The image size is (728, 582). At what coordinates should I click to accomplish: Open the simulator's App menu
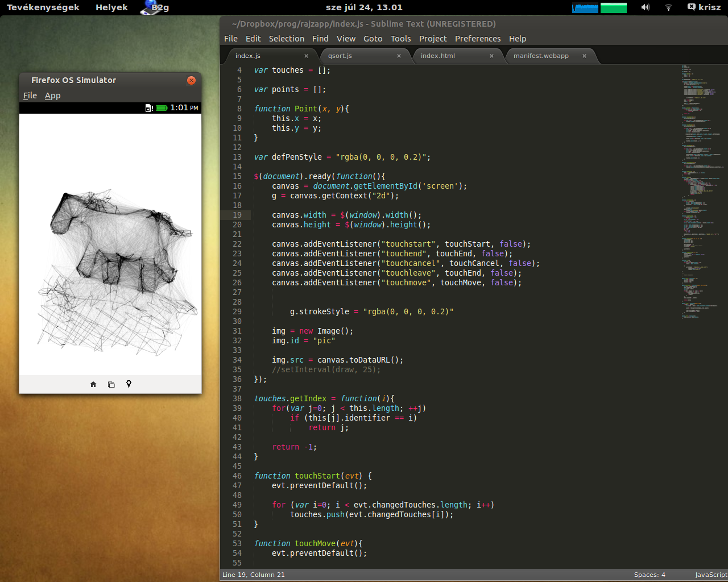coord(53,95)
